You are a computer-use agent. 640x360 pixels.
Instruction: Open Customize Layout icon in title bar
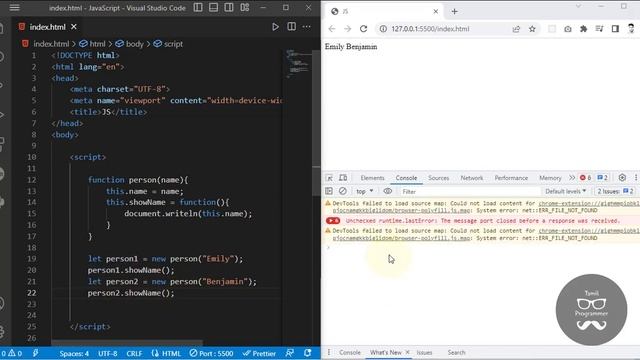coord(245,7)
